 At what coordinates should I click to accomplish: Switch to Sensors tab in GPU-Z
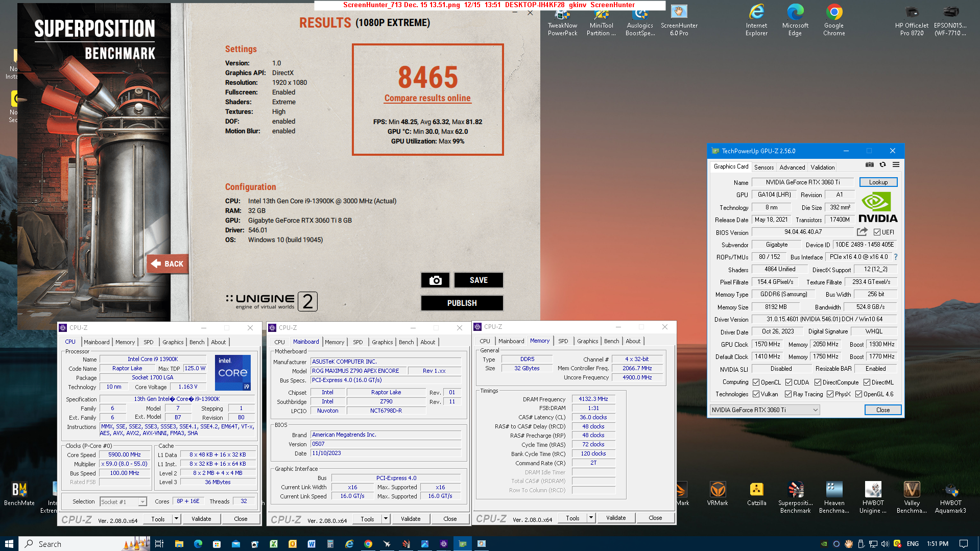click(x=764, y=167)
